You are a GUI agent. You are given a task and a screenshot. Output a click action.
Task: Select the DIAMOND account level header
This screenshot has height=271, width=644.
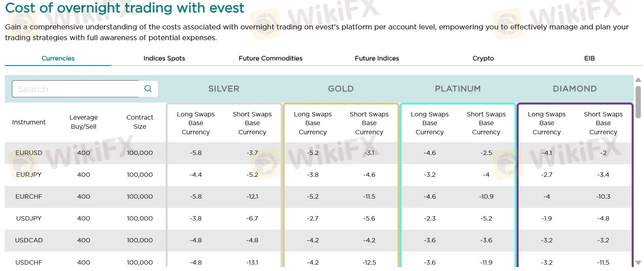point(574,89)
